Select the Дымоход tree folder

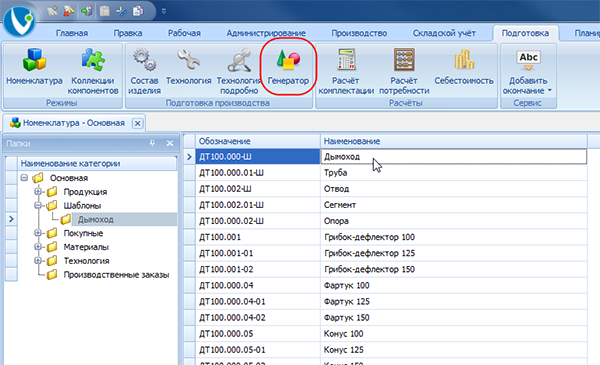click(x=95, y=220)
